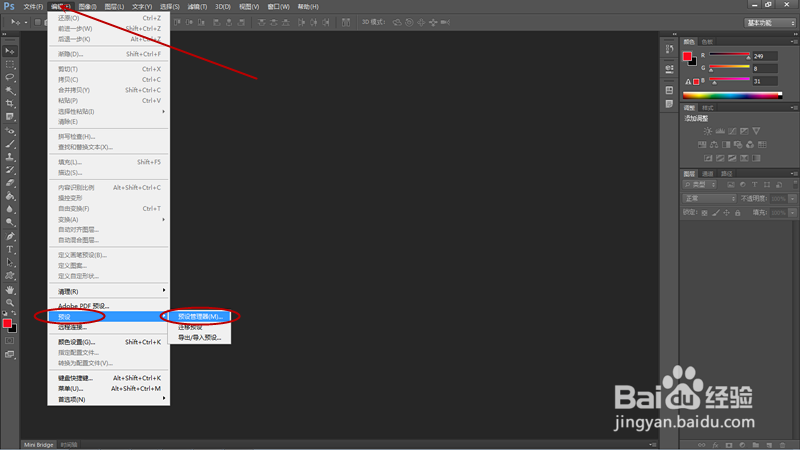Select the Eraser tool
The image size is (800, 450).
tap(10, 183)
